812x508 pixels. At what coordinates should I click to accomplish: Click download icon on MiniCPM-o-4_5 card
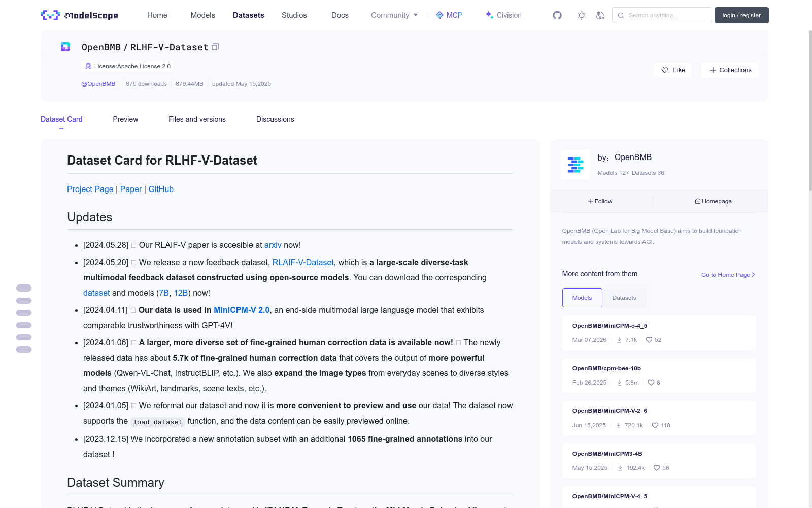[619, 340]
